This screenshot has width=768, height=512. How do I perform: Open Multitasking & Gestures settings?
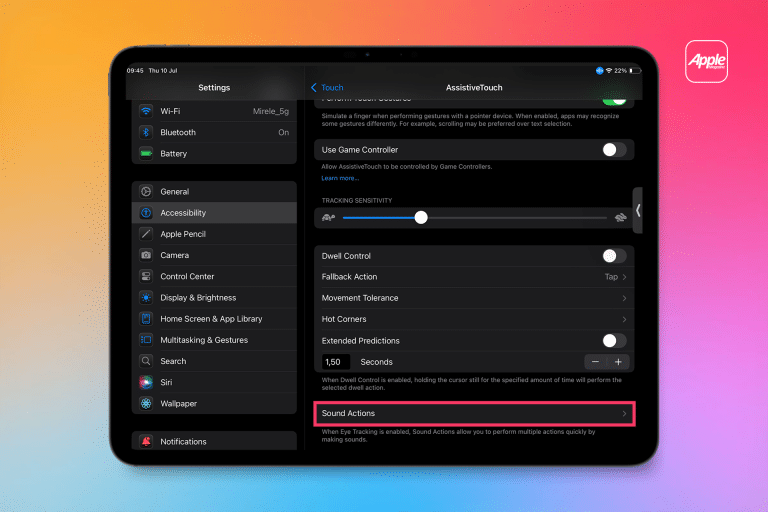[x=215, y=340]
